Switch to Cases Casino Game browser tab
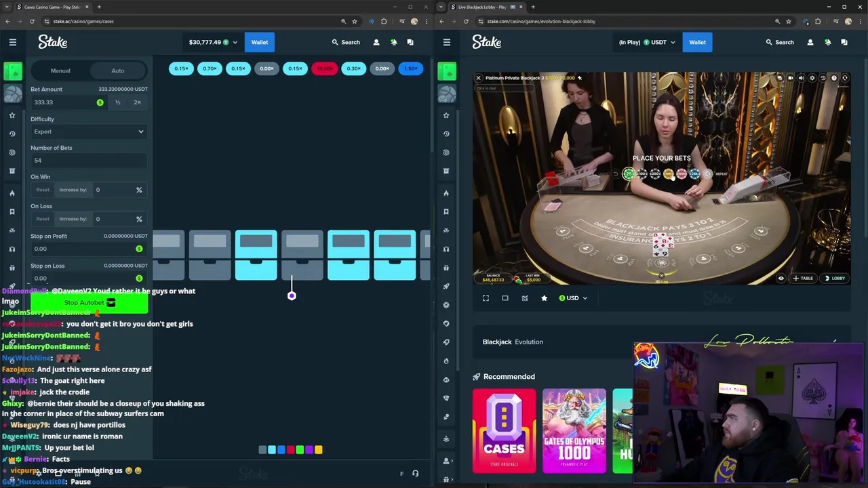This screenshot has width=868, height=488. click(53, 7)
